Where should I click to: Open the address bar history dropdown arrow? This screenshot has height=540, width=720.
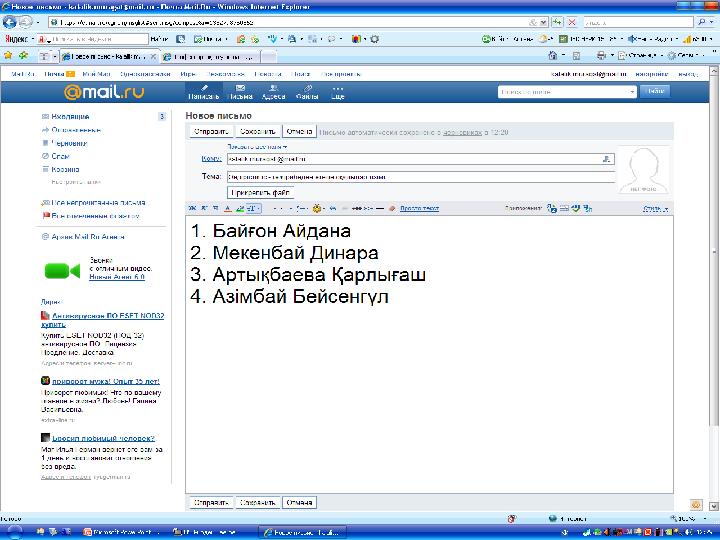tap(544, 22)
